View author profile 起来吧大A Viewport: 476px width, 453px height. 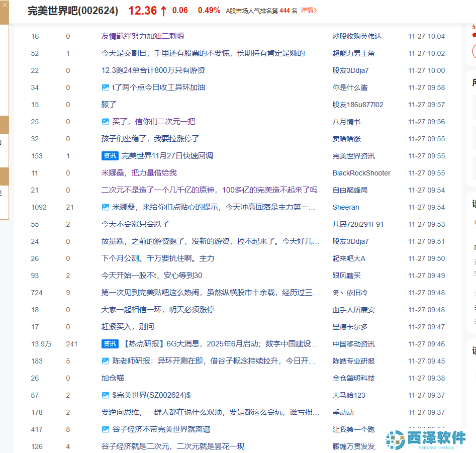tap(349, 258)
